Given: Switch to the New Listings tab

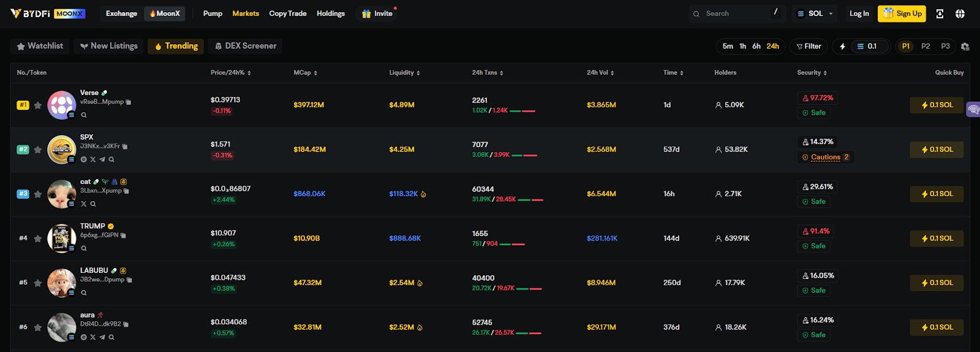Looking at the screenshot, I should (109, 46).
